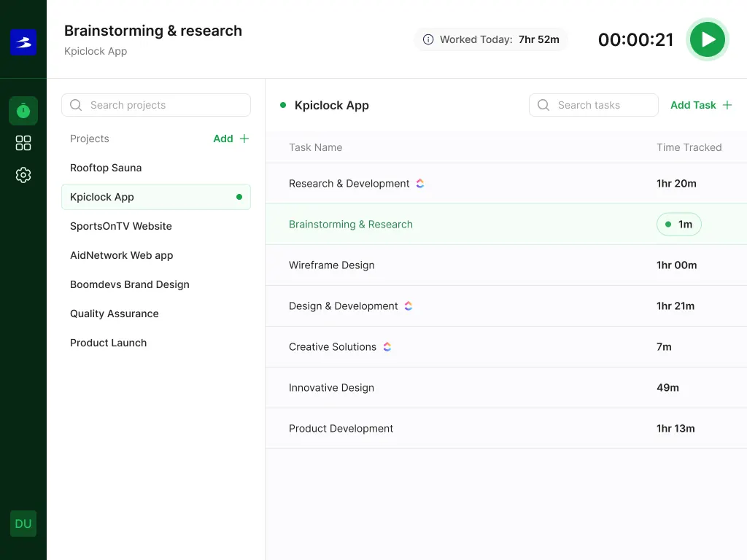The height and width of the screenshot is (560, 747).
Task: Click the Task Name column header
Action: (315, 147)
